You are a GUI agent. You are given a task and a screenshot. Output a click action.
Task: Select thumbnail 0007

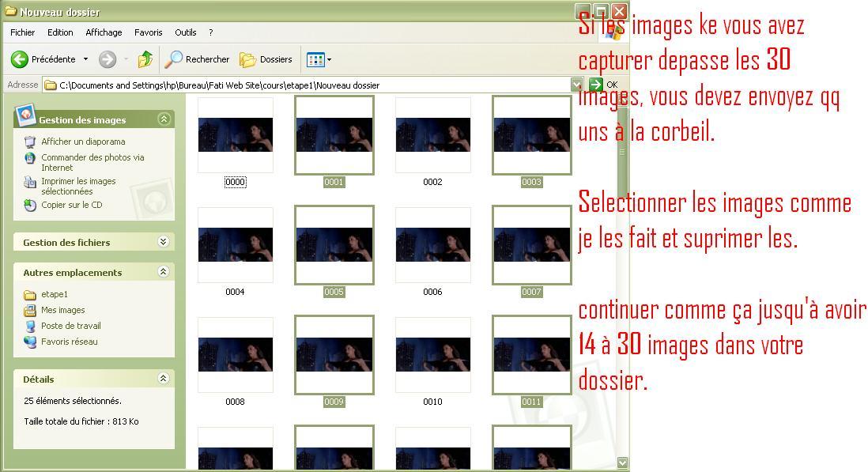tap(531, 245)
